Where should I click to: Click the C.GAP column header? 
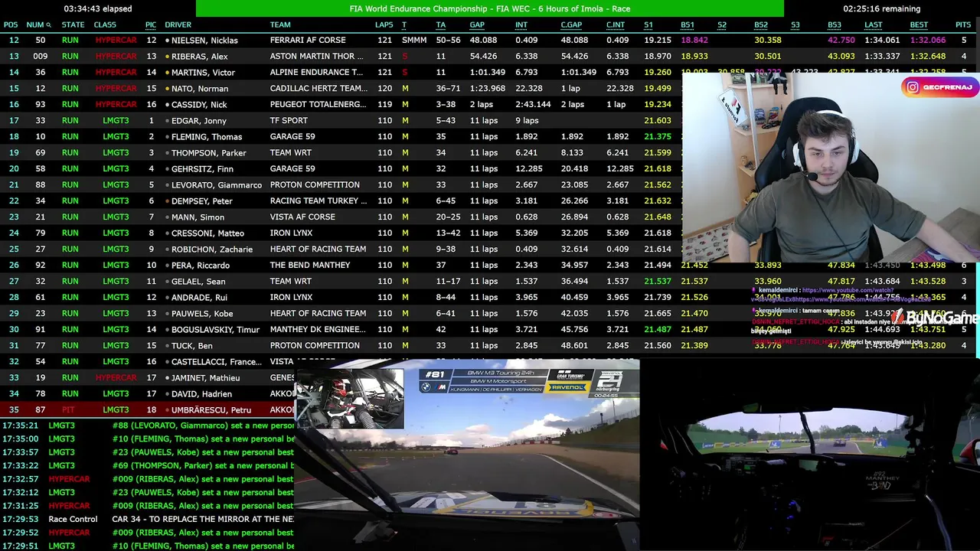[x=571, y=25]
